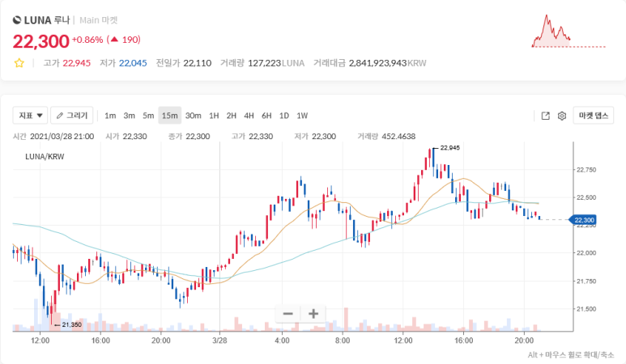Switch to 3m timeframe
The width and height of the screenshot is (626, 364).
click(129, 116)
